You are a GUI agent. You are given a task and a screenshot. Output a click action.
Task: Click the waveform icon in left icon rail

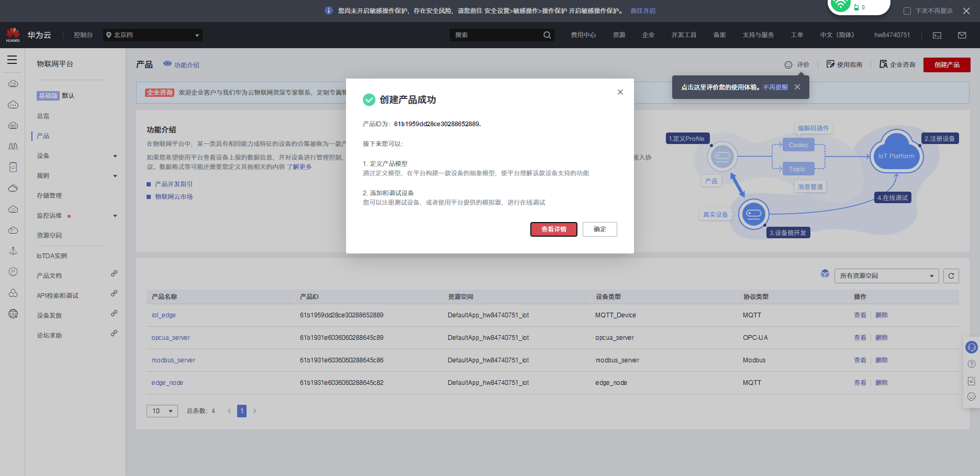click(x=13, y=146)
